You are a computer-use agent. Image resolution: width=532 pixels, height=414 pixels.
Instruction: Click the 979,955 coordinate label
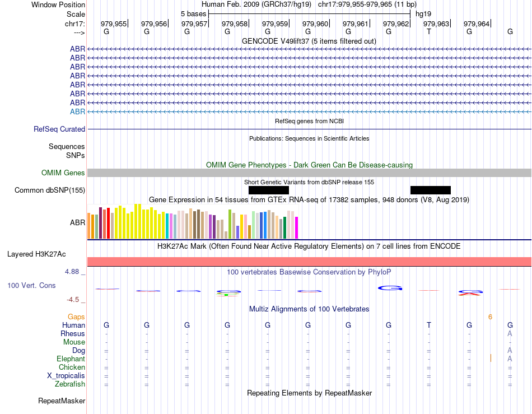[113, 24]
